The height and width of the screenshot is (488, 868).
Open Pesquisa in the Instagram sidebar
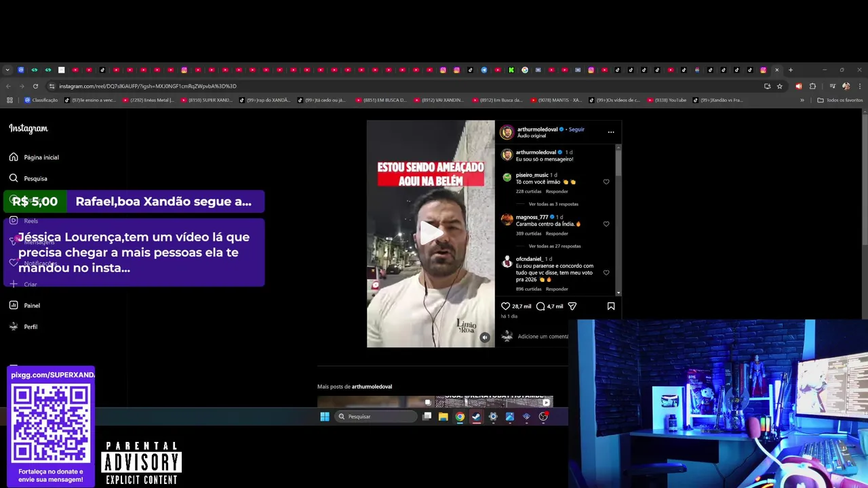[28, 178]
